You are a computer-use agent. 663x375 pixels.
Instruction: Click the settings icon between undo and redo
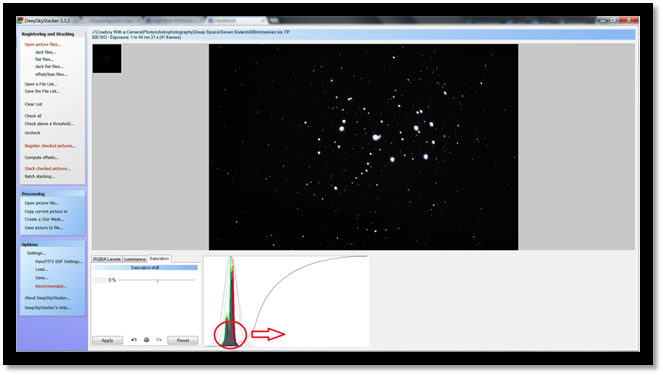click(x=146, y=340)
